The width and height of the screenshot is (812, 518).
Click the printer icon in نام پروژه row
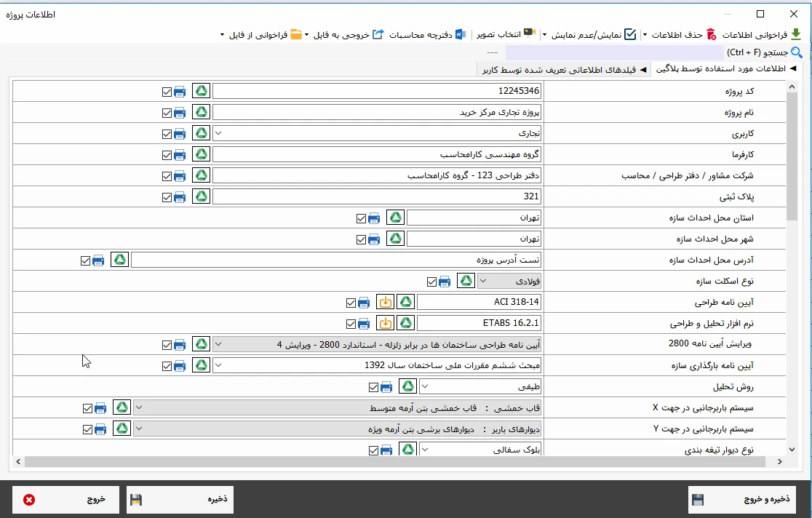(x=180, y=113)
